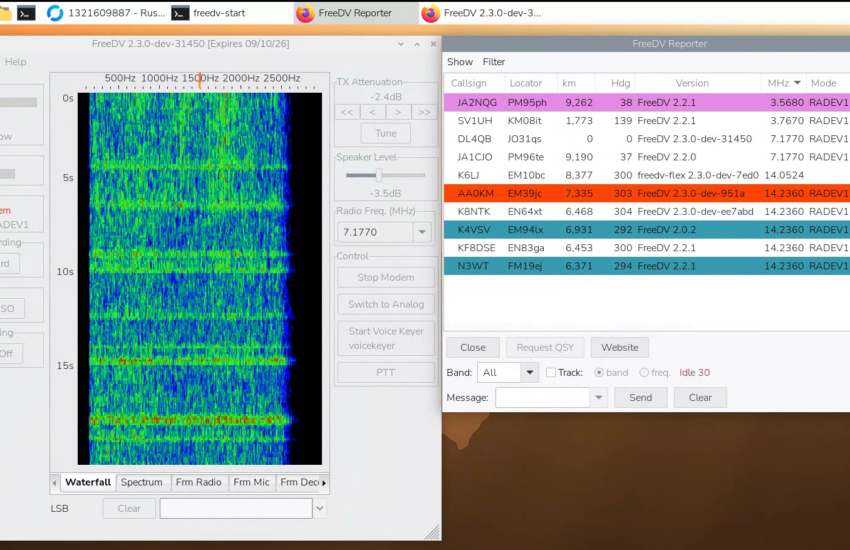
Task: Click the blue sync icon beside 1321609887
Action: (x=55, y=13)
